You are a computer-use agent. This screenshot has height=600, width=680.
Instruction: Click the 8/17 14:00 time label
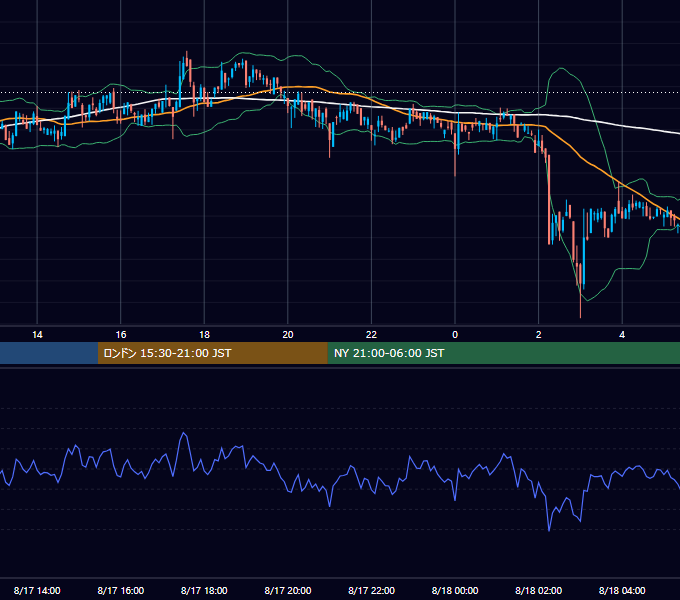37,590
